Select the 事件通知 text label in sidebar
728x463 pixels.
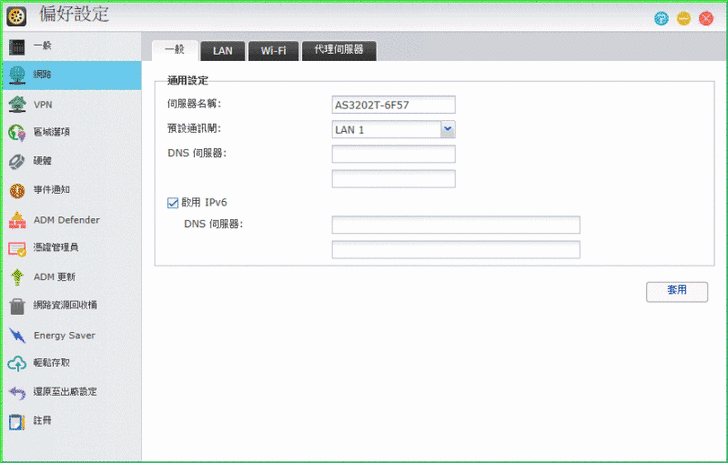[x=52, y=190]
